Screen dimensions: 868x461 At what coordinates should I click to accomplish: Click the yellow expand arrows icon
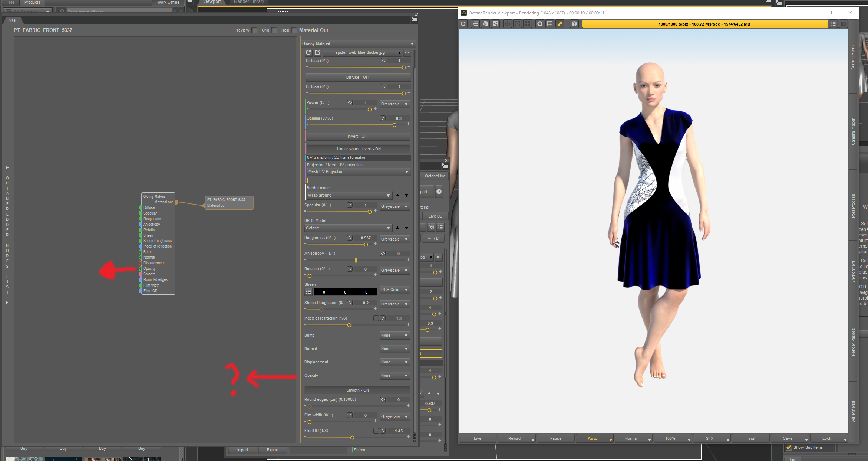(x=560, y=24)
